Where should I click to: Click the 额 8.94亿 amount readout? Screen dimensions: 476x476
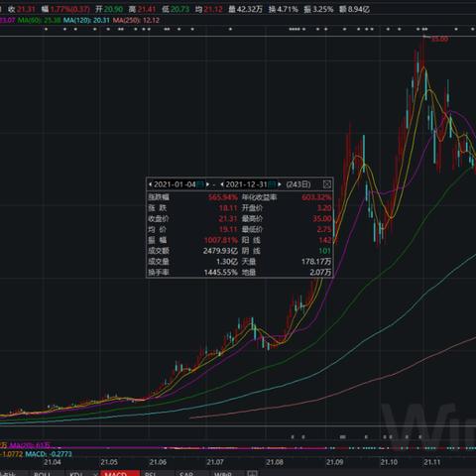pos(354,9)
